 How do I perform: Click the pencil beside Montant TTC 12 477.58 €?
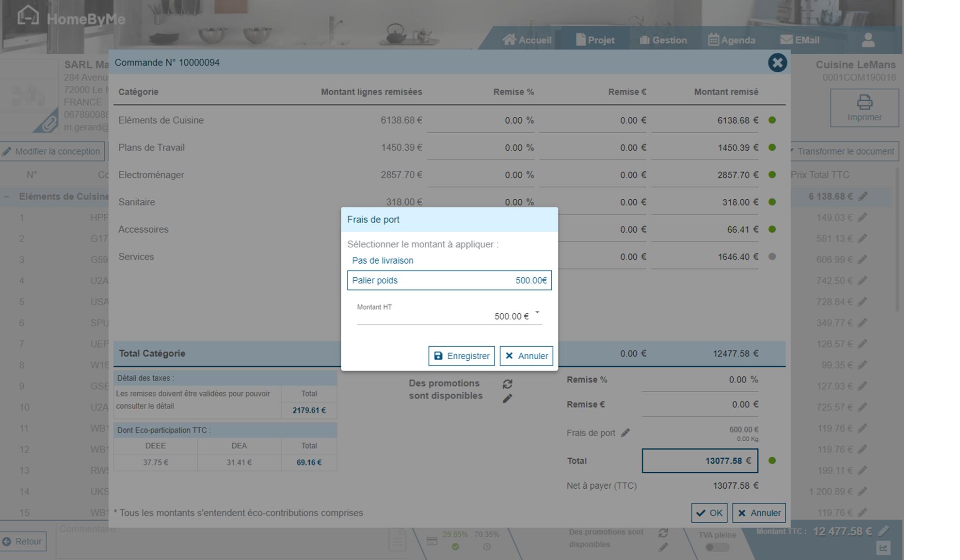pyautogui.click(x=883, y=531)
